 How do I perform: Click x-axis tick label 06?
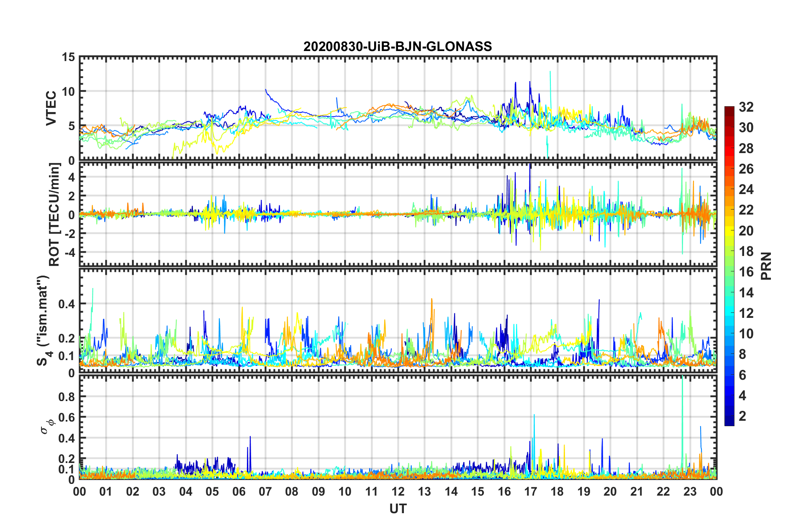[x=239, y=491]
